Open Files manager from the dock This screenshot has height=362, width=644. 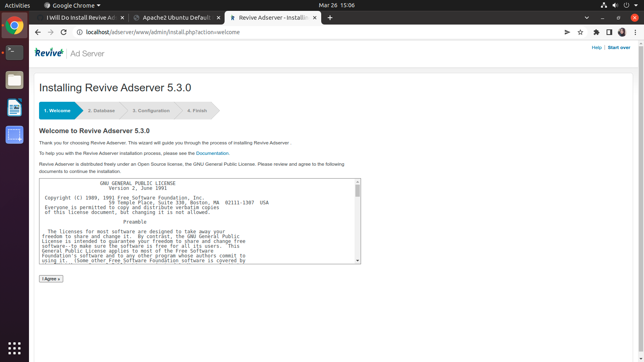pos(14,80)
